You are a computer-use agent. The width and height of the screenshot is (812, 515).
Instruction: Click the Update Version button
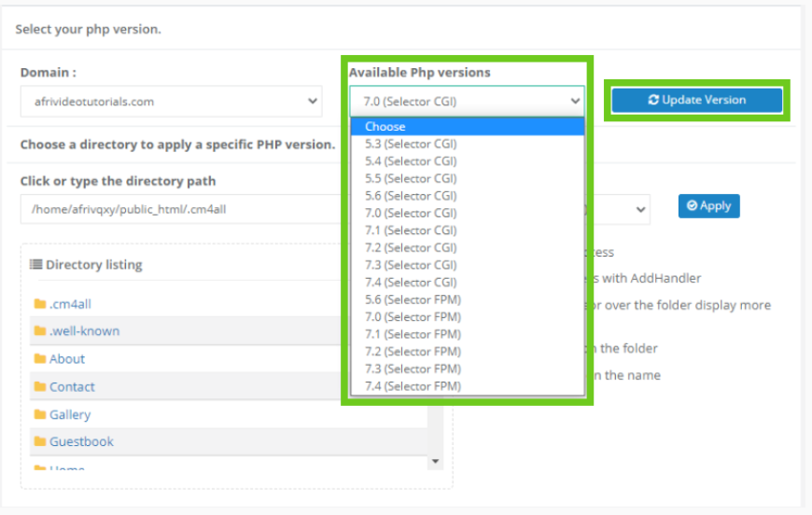click(x=696, y=100)
